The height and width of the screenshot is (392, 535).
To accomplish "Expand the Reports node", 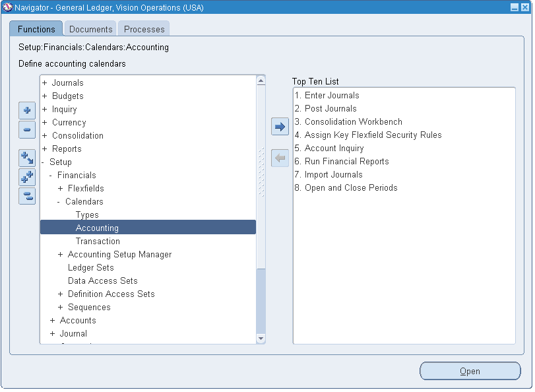I will point(44,149).
